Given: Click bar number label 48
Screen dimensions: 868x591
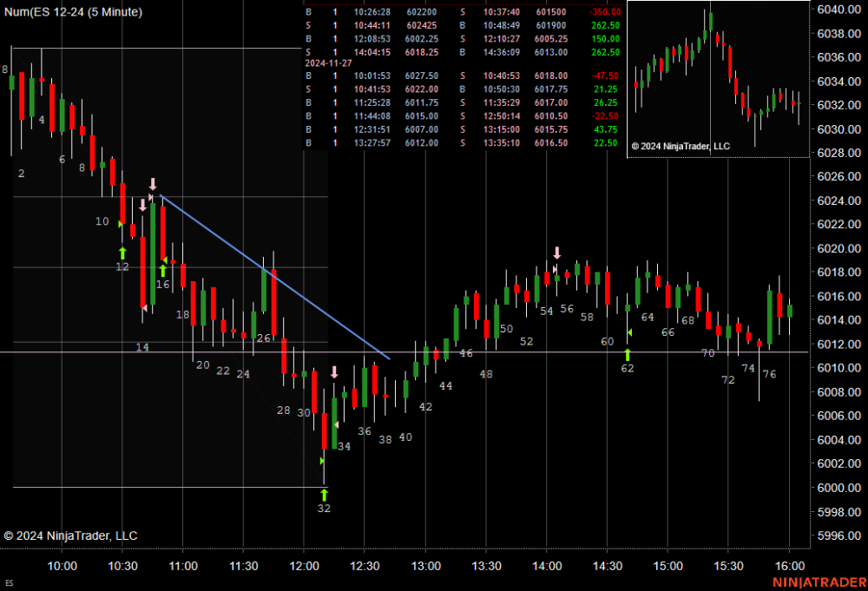Looking at the screenshot, I should click(x=486, y=374).
